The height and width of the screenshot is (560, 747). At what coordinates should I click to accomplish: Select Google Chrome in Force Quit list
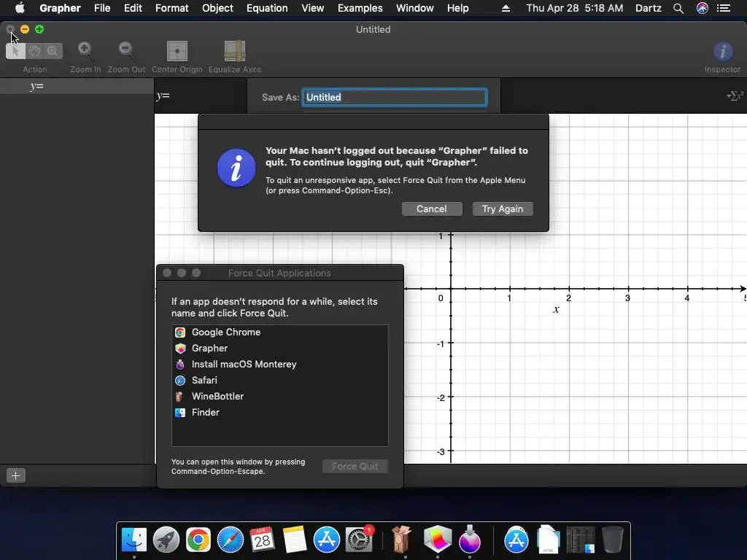coord(279,332)
